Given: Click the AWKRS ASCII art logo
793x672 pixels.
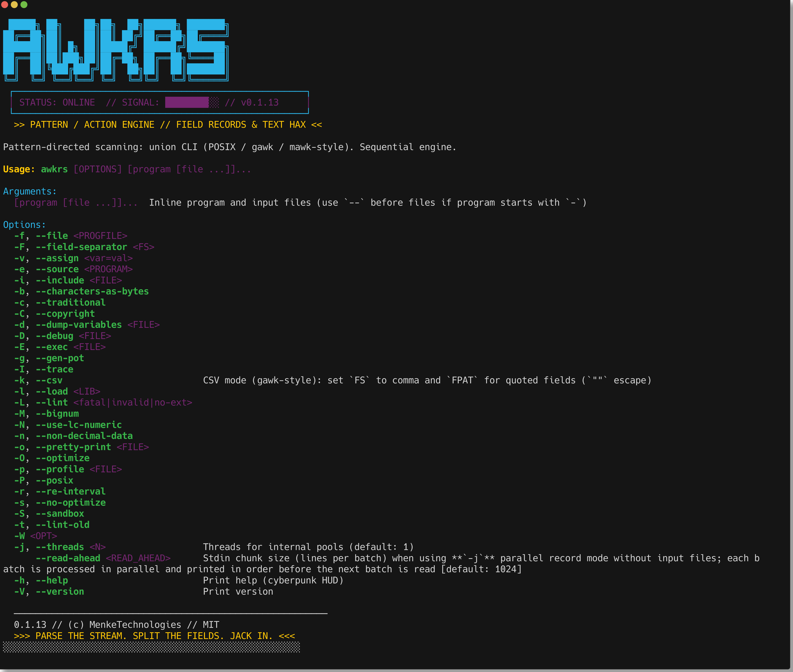Looking at the screenshot, I should [115, 50].
